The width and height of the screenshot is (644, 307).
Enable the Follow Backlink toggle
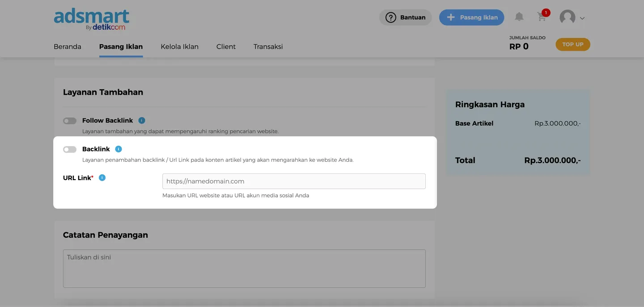click(70, 121)
